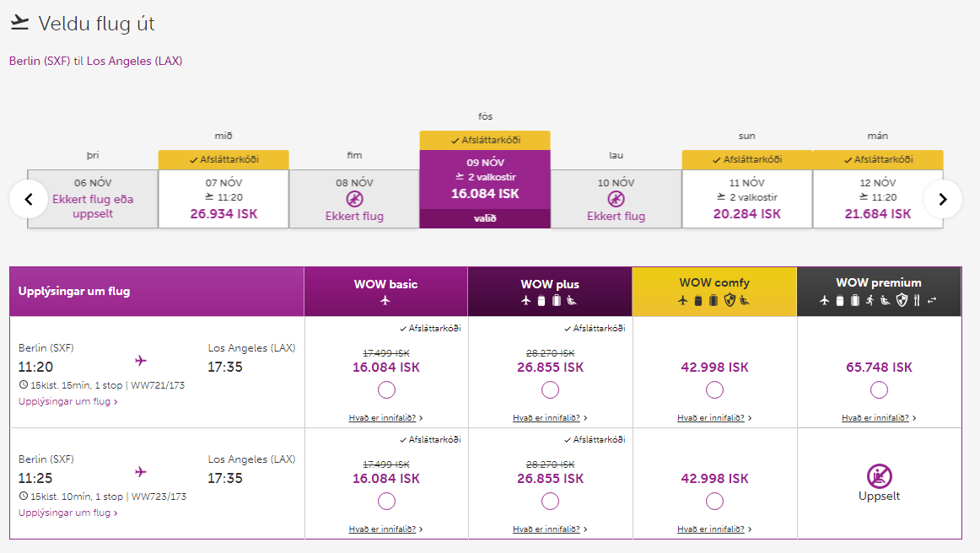Select WOW basic fare for the 11:20 flight
This screenshot has height=553, width=980.
[x=386, y=390]
